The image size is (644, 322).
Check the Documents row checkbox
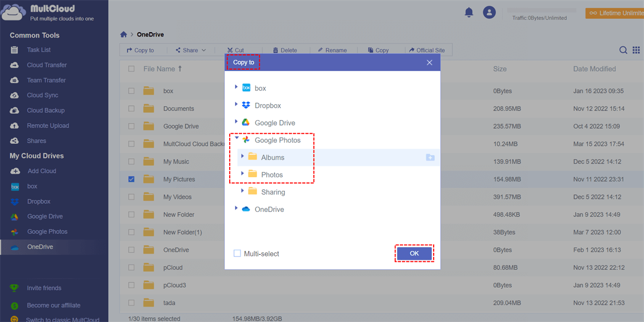(x=131, y=108)
